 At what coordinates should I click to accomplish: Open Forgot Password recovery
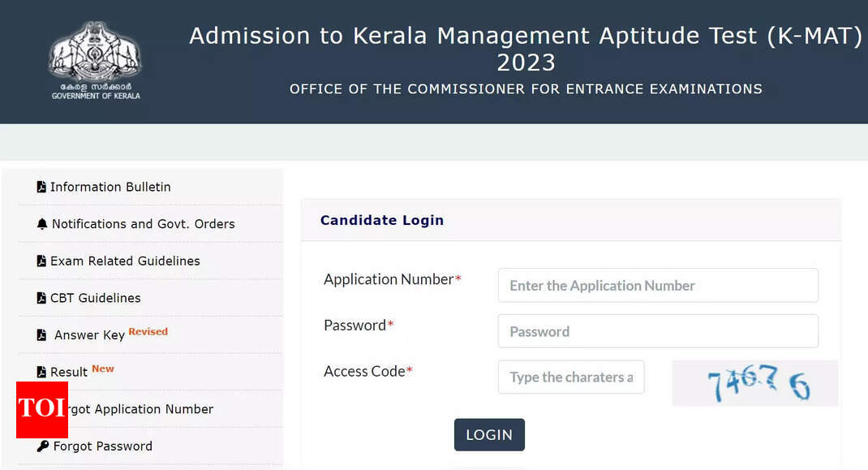(x=101, y=446)
